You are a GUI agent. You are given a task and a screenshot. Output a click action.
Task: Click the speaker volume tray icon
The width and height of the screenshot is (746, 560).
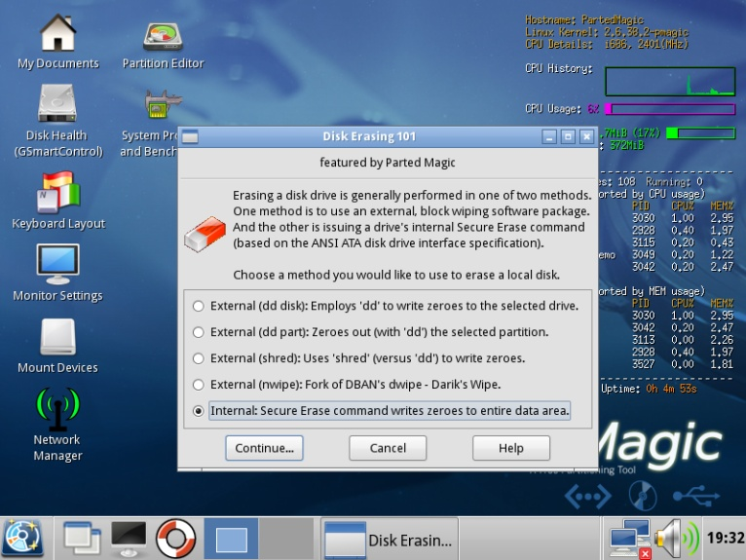click(x=676, y=539)
